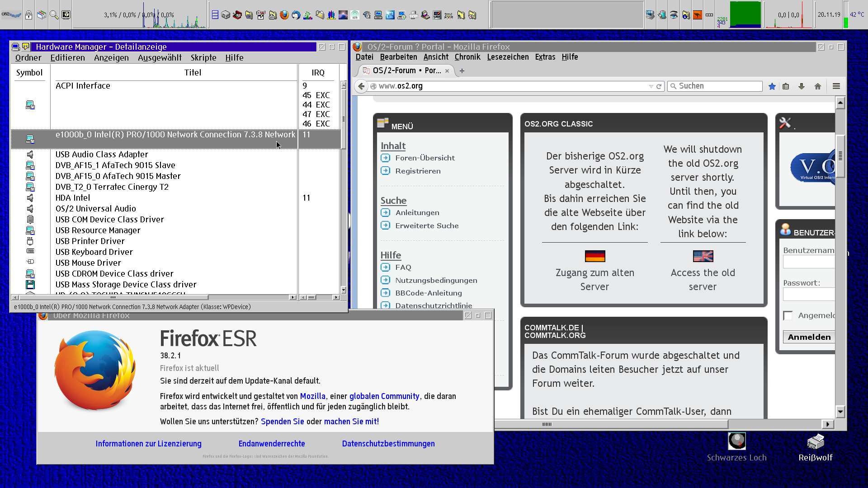The width and height of the screenshot is (868, 488).
Task: Click the HDA Intel speaker icon
Action: click(x=30, y=197)
